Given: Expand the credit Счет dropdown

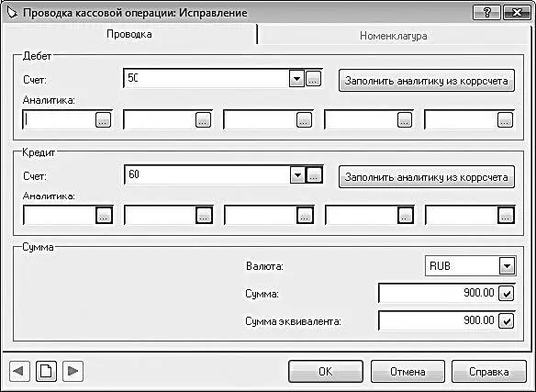Looking at the screenshot, I should click(x=297, y=176).
